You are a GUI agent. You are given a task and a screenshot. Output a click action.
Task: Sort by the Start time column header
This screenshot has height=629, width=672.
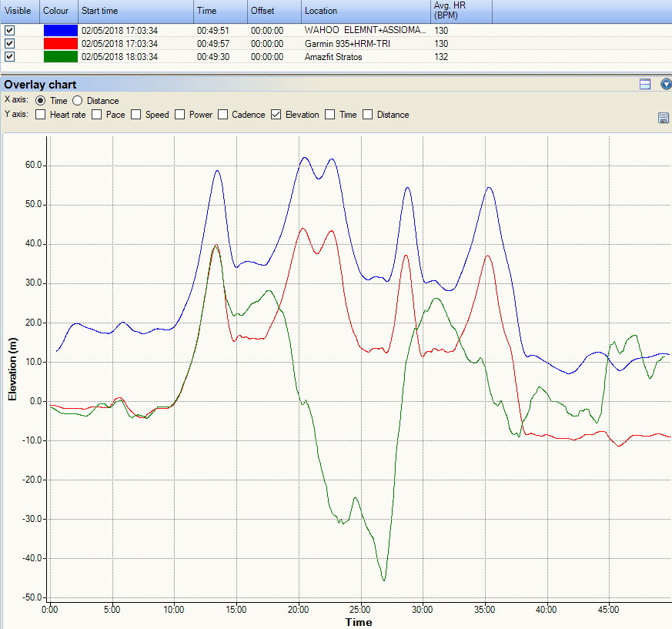[x=135, y=12]
